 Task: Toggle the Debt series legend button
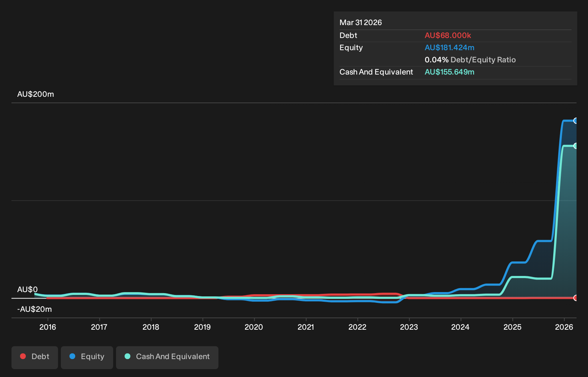coord(35,357)
